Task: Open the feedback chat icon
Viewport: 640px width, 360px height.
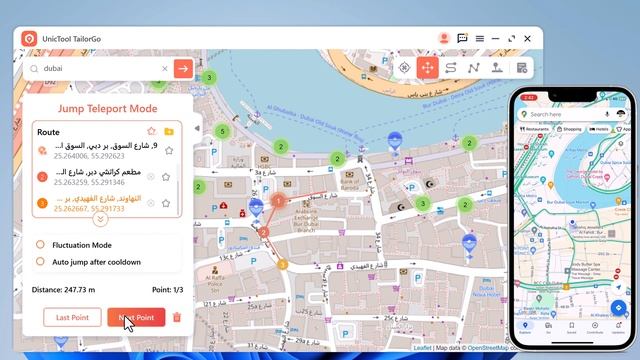Action: coord(462,38)
